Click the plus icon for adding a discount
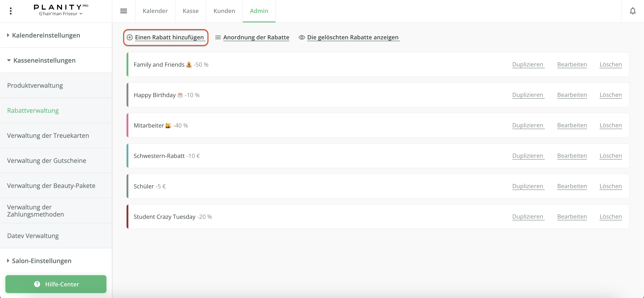644x298 pixels. [129, 37]
